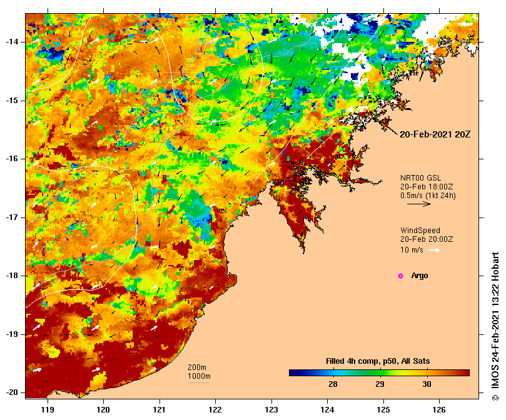506x420 pixels.
Task: Click the 'WindSpeed' label
Action: (x=420, y=231)
